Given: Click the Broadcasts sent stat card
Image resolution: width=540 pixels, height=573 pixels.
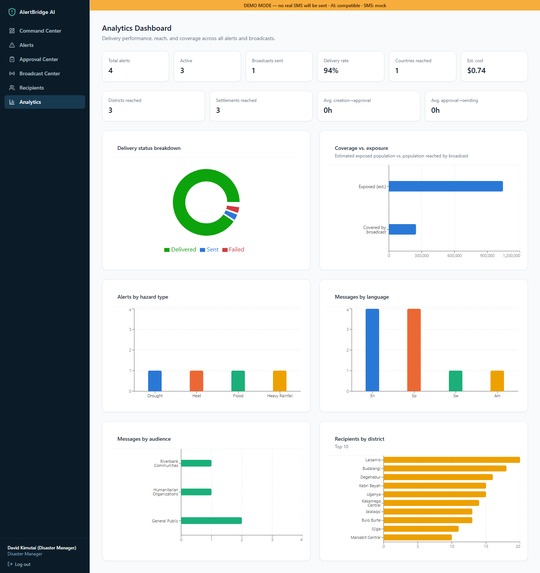Looking at the screenshot, I should click(279, 67).
